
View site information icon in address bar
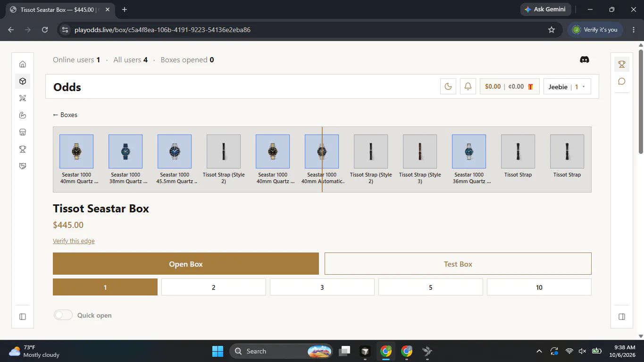(x=65, y=30)
